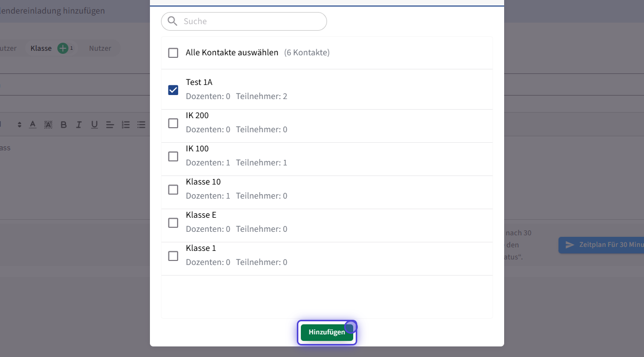Viewport: 644px width, 357px height.
Task: Click the search magnifier icon
Action: tap(173, 21)
